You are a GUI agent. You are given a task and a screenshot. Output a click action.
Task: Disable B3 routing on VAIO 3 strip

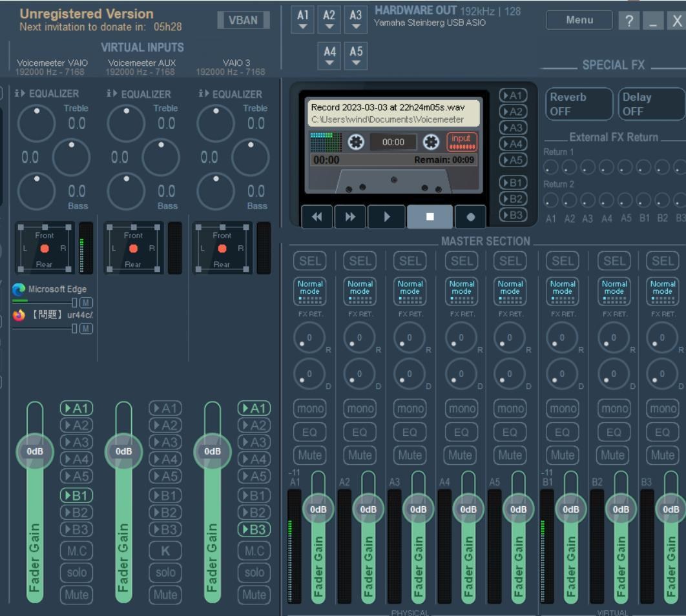pyautogui.click(x=255, y=529)
